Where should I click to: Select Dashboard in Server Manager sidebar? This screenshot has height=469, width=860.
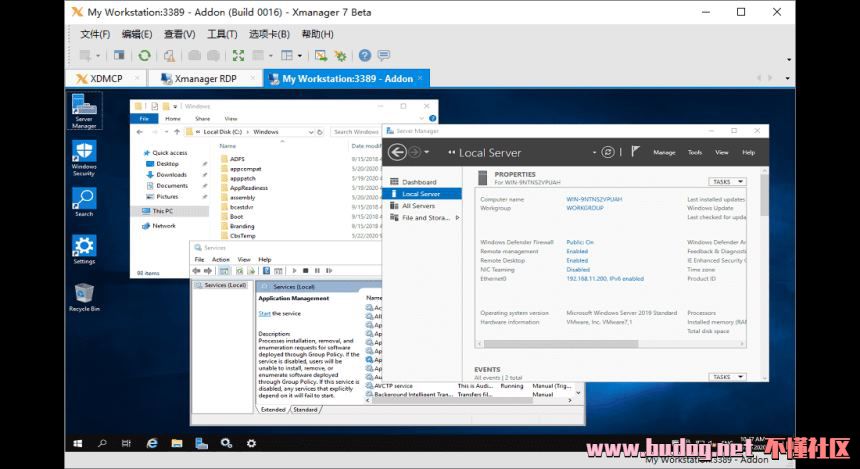click(x=419, y=182)
